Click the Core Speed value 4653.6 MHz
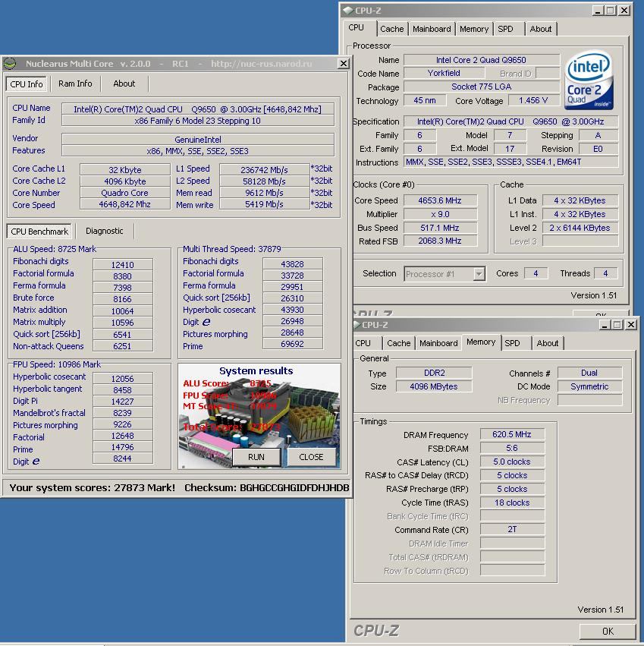The image size is (644, 646). [440, 200]
